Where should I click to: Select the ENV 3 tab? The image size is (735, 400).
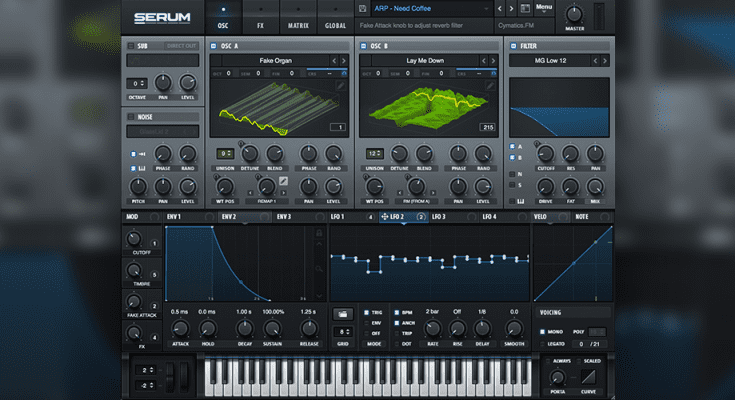300,217
